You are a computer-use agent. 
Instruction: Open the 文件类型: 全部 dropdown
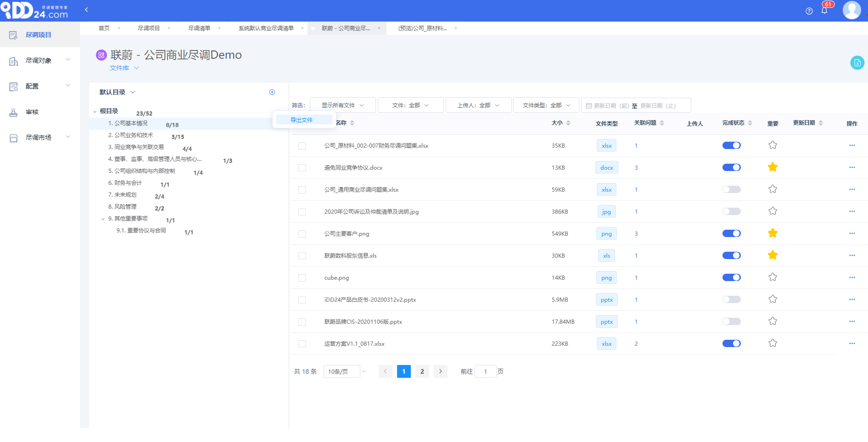click(546, 105)
